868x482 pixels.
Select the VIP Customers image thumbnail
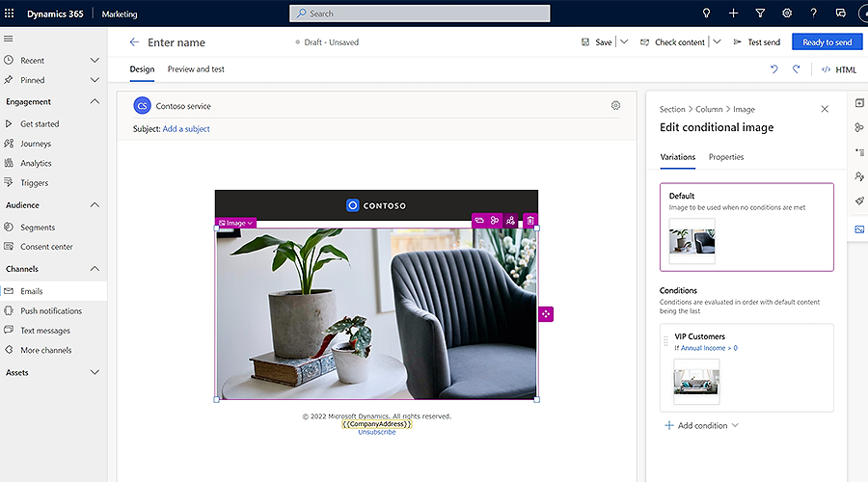(x=696, y=382)
